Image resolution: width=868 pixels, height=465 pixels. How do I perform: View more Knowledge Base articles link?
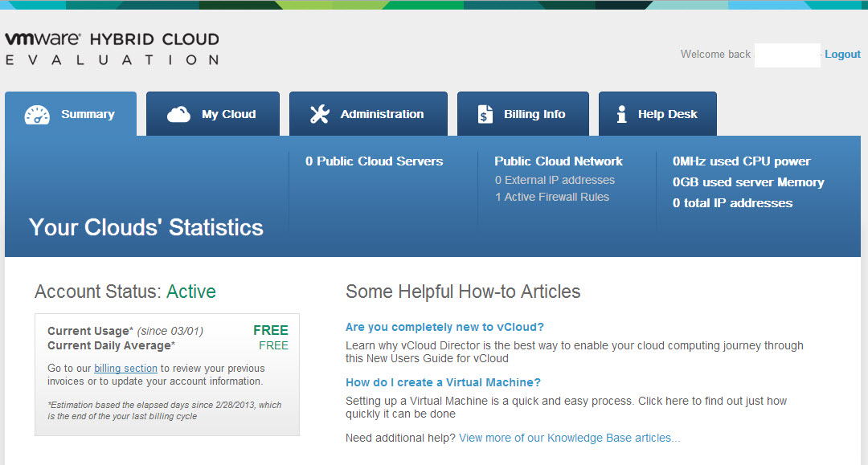570,438
